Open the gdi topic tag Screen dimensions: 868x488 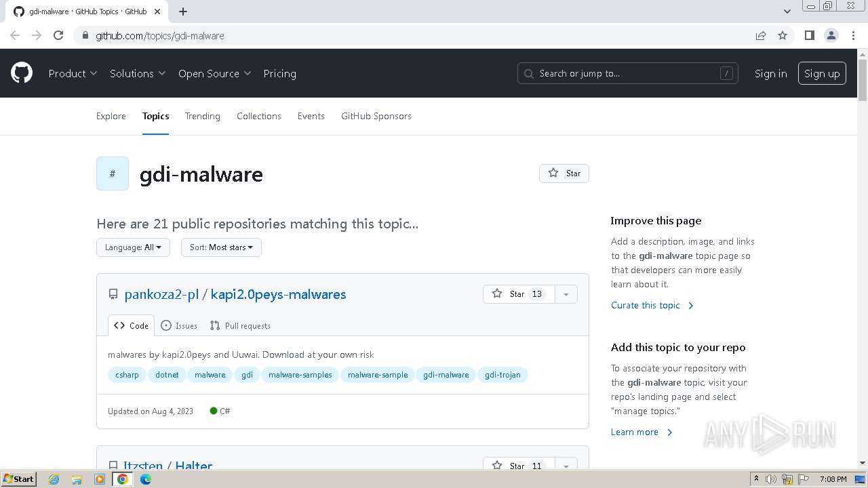(x=247, y=375)
